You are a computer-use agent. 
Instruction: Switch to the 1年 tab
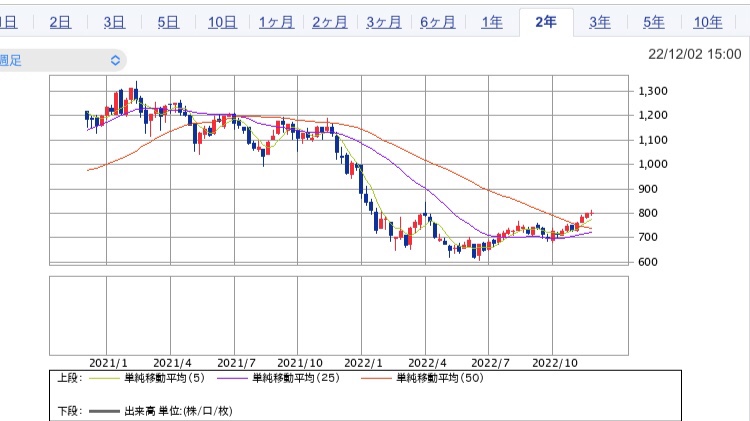tap(492, 22)
